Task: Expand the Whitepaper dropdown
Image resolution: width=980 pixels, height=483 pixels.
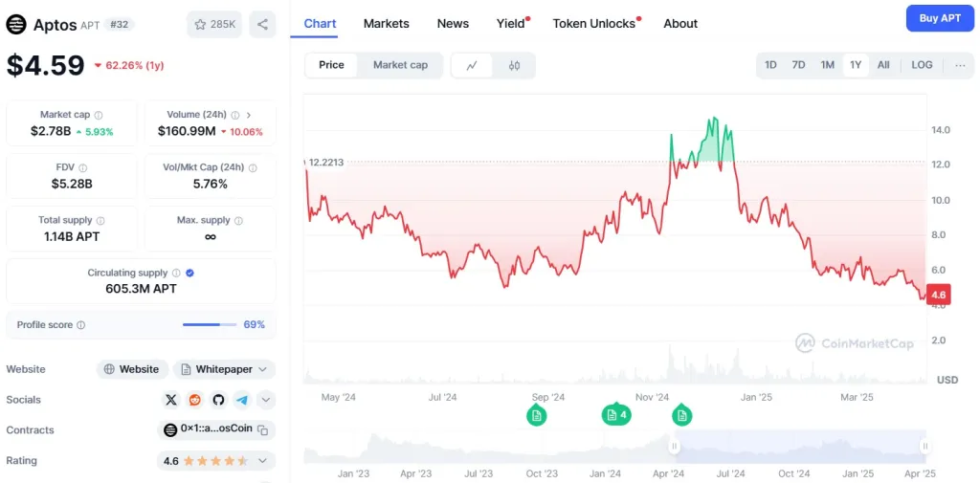Action: pos(261,369)
